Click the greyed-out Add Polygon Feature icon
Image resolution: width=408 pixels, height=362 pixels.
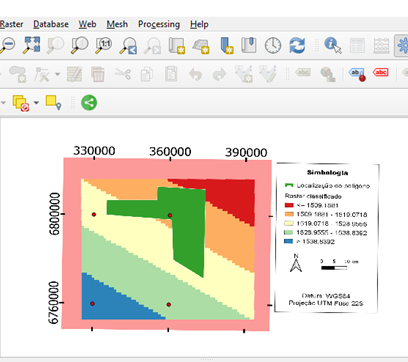click(x=17, y=74)
